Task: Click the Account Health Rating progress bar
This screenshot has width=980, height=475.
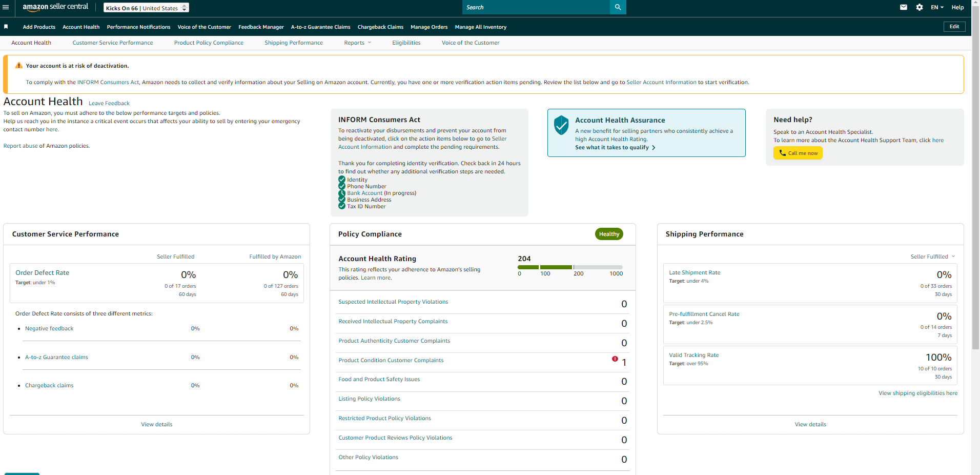Action: [570, 267]
